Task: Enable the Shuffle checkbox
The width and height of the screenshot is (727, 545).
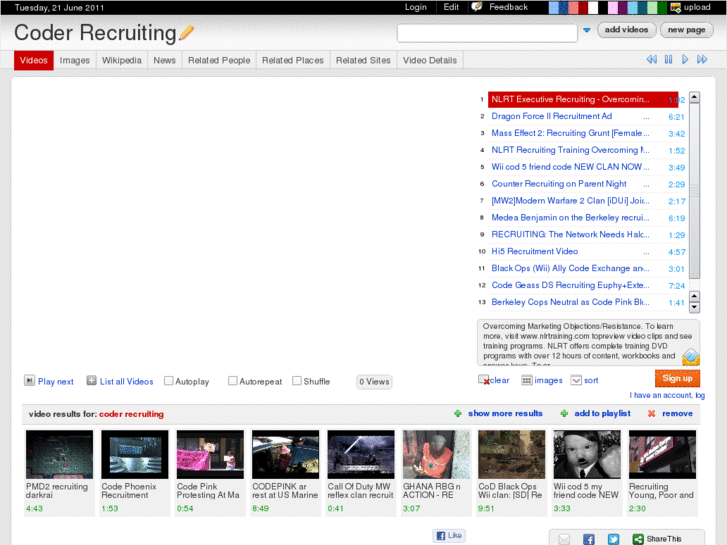Action: tap(297, 380)
